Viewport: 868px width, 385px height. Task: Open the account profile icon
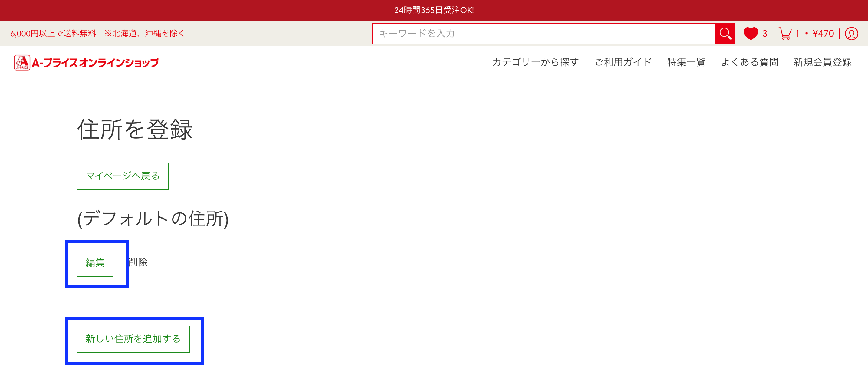(851, 34)
